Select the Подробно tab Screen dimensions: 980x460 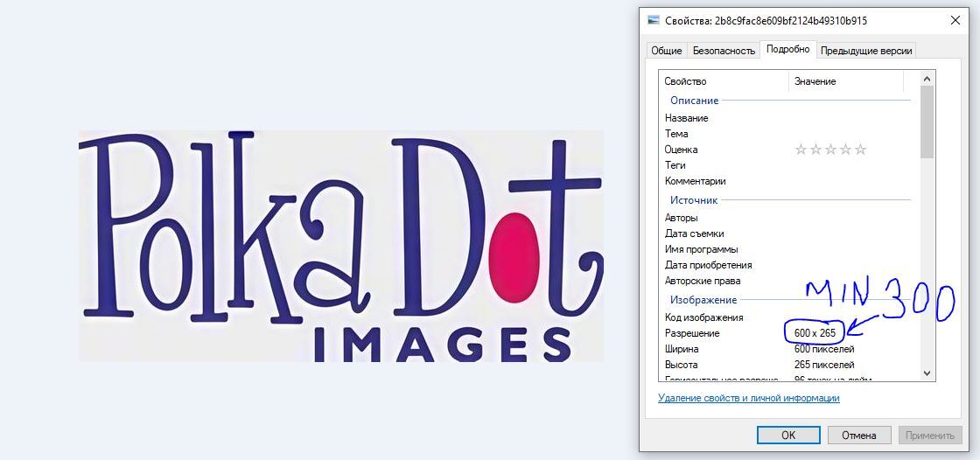point(788,49)
